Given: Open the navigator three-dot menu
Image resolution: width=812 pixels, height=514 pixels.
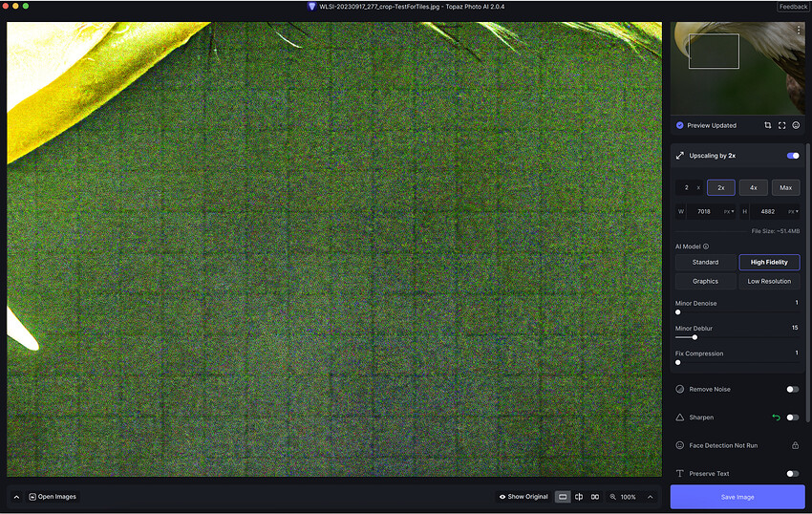Looking at the screenshot, I should (799, 30).
